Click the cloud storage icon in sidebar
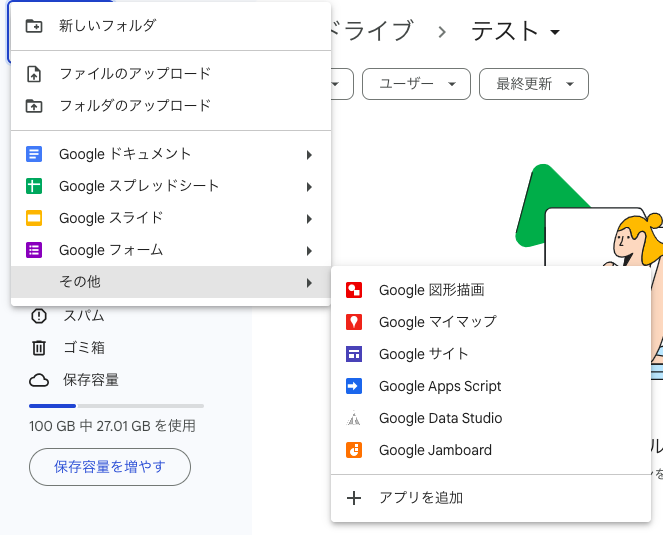This screenshot has width=663, height=535. click(x=39, y=380)
